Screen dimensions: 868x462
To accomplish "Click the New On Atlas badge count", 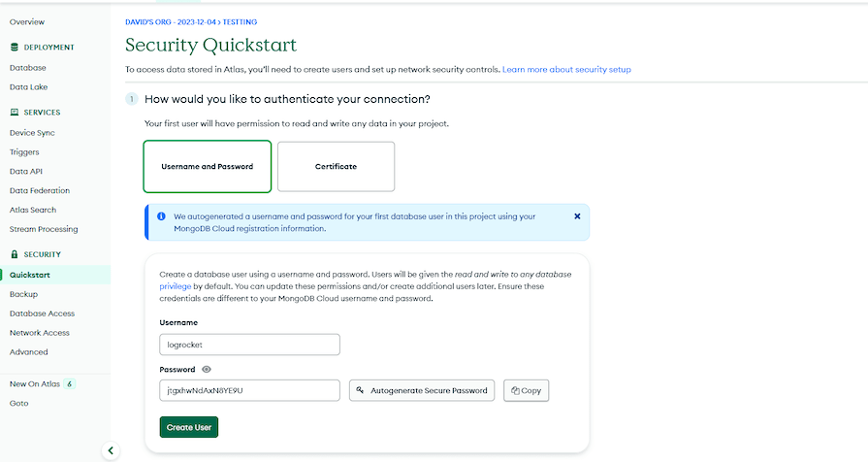I will click(x=70, y=384).
